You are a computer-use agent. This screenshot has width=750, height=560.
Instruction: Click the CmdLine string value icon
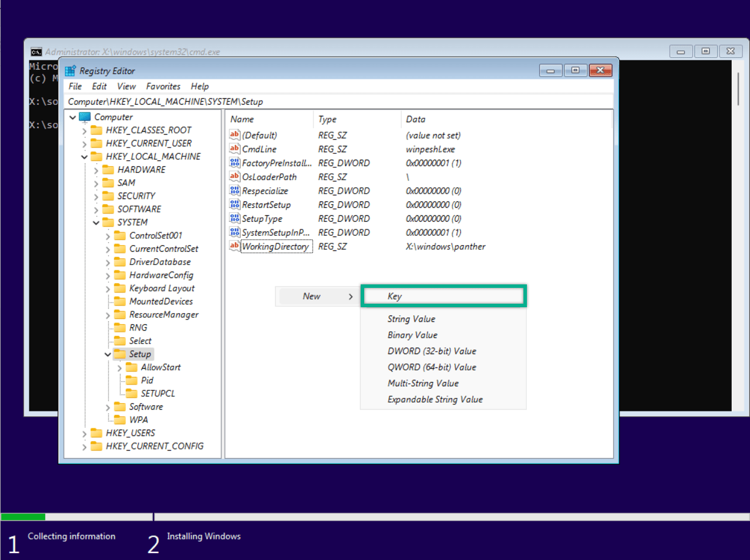pyautogui.click(x=234, y=149)
